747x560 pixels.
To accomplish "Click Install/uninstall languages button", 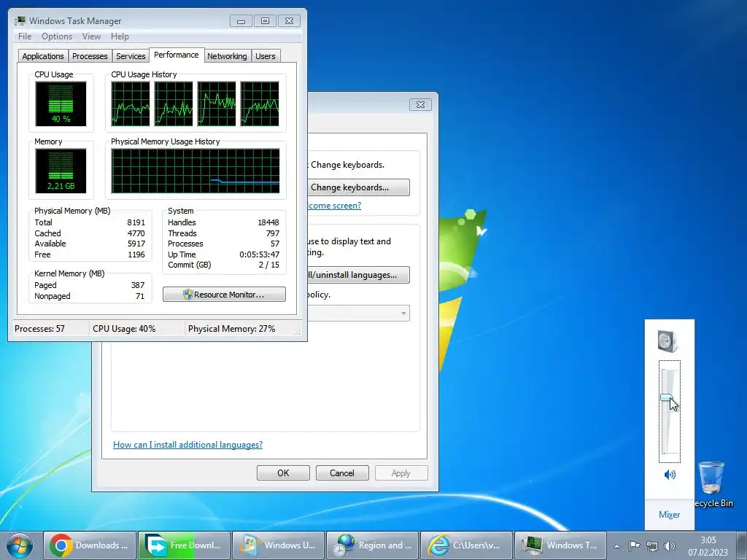I will click(357, 275).
